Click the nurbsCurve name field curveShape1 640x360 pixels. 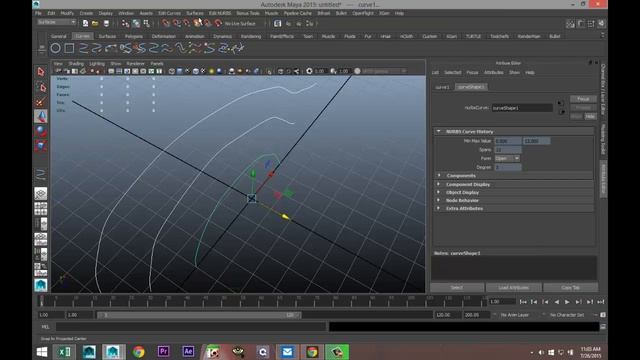coord(522,108)
